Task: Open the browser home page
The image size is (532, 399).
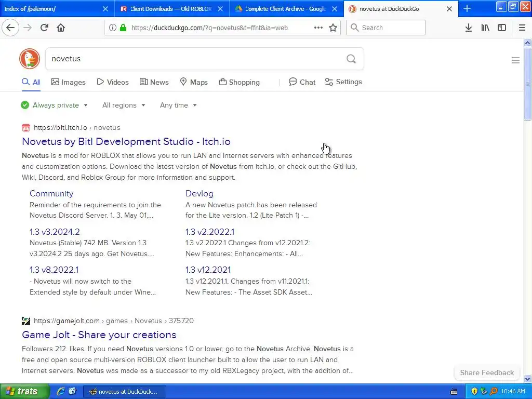Action: coord(61,28)
